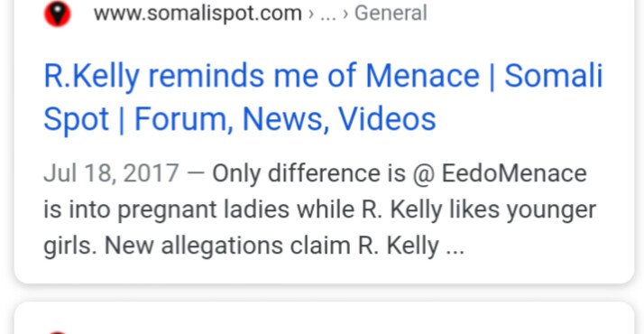Viewport: 644px width, 334px height.
Task: Click the 'New allegations claim R. Kelly' snippet line
Action: point(271,246)
